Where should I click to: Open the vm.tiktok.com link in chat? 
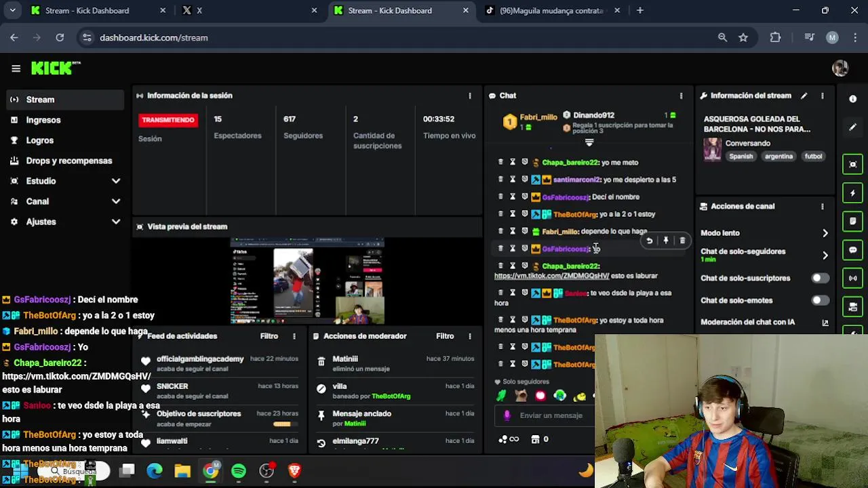click(551, 276)
